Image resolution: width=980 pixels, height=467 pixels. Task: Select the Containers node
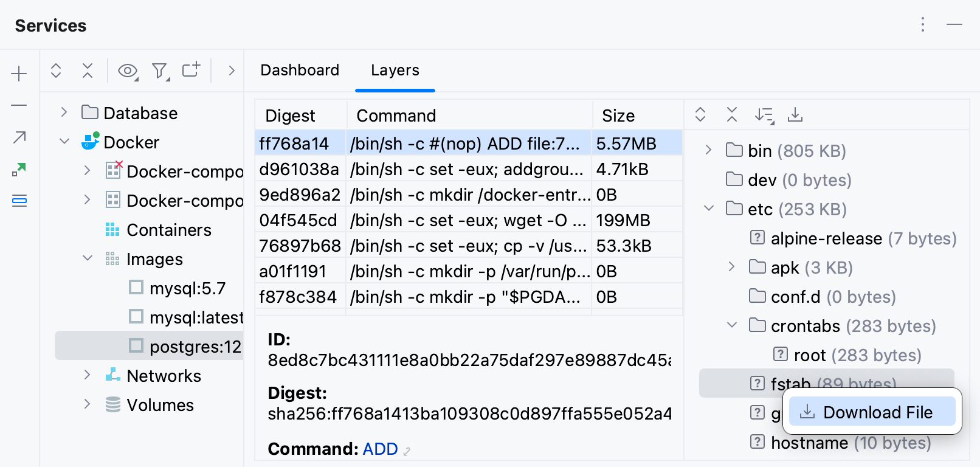pyautogui.click(x=169, y=230)
